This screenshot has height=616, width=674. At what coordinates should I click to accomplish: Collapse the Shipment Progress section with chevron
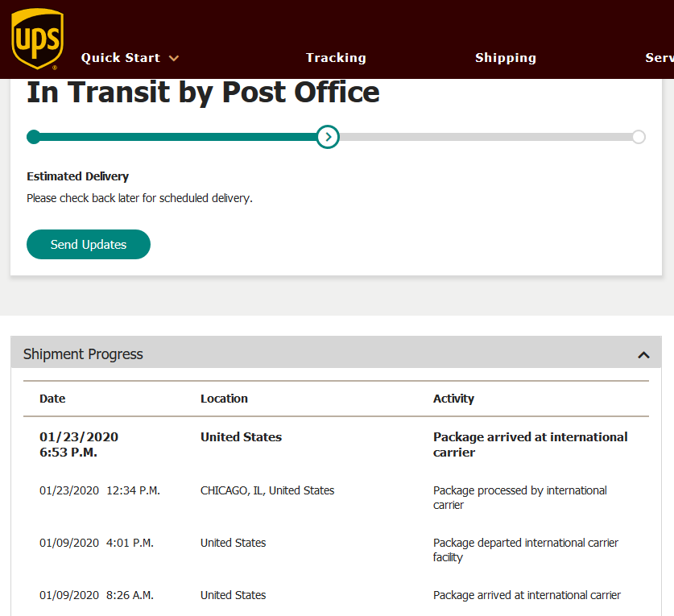643,354
